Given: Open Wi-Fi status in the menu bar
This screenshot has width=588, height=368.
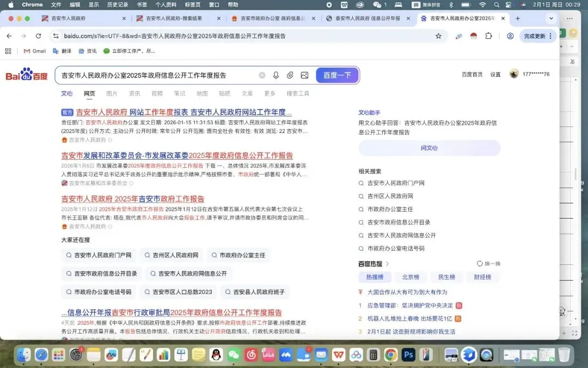Looking at the screenshot, I should pos(482,5).
